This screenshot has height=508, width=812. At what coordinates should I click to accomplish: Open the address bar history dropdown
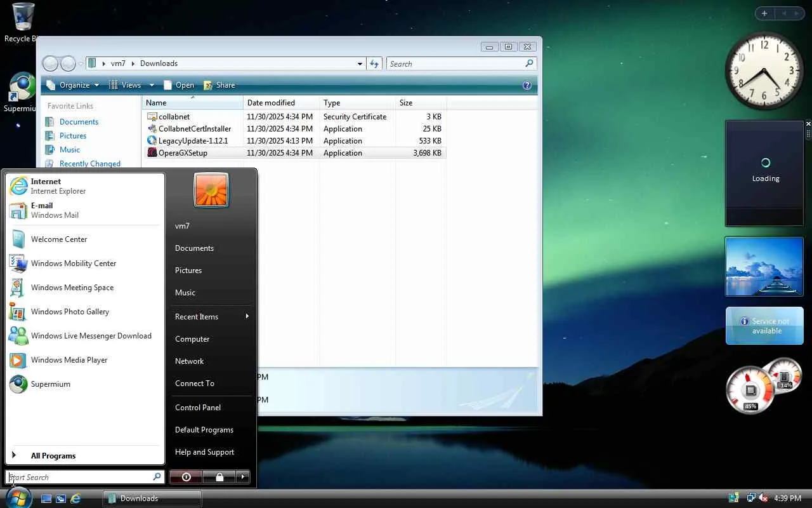[360, 63]
